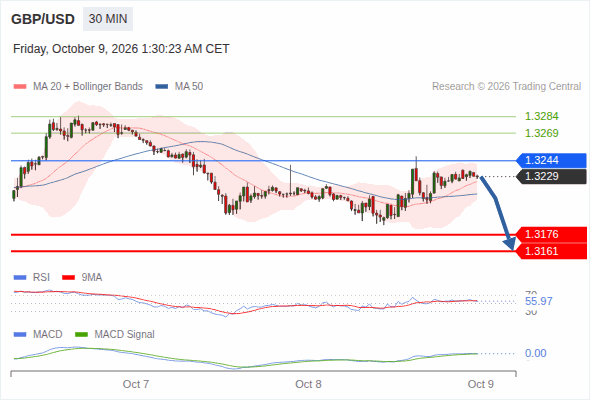
Task: Click the black 1.3229 current price tag
Action: [x=551, y=176]
